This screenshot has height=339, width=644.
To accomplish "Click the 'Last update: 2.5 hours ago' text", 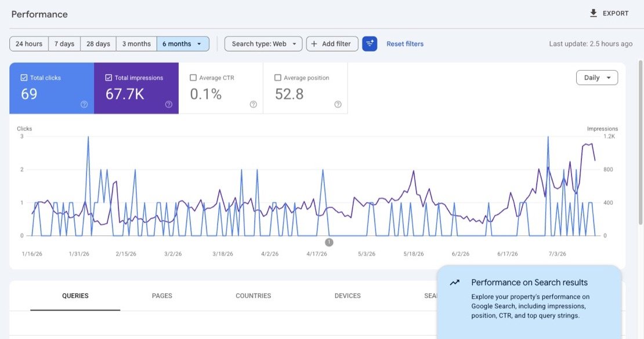I will pos(591,44).
